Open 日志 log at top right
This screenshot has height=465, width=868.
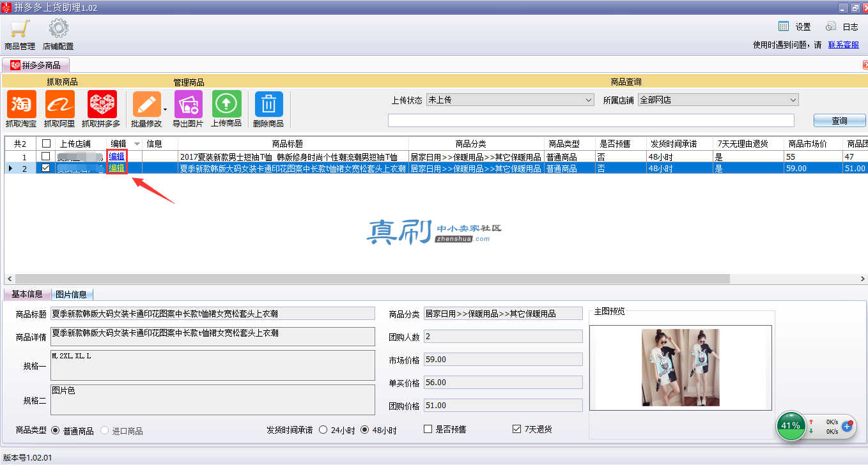click(x=842, y=27)
